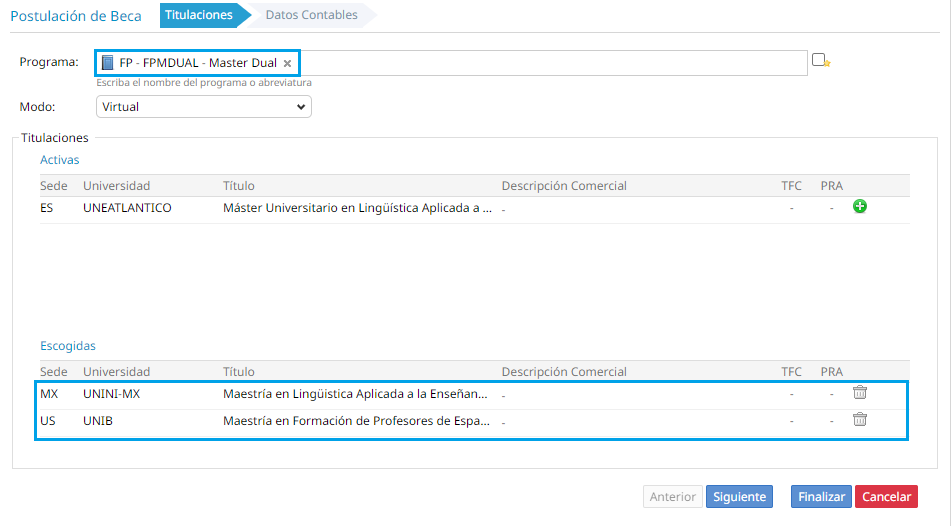
Task: Switch to the Titulaciones step tab
Action: pos(199,15)
